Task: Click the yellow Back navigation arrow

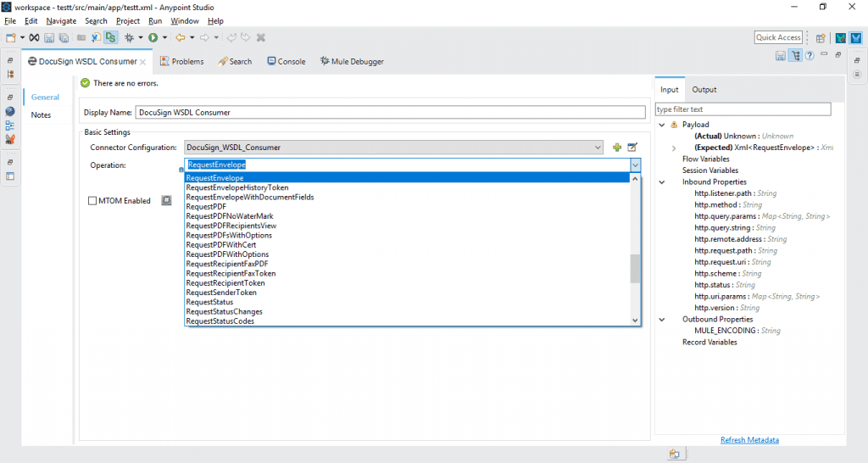Action: coord(181,37)
